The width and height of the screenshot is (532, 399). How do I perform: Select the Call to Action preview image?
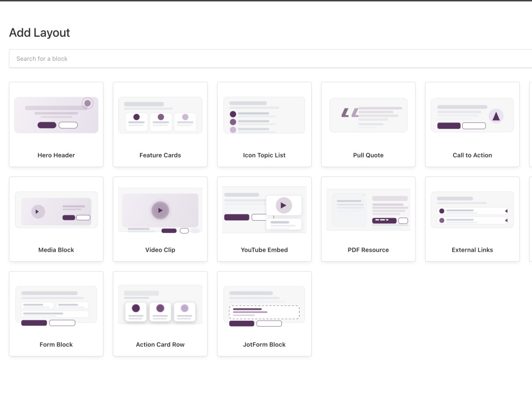(472, 115)
